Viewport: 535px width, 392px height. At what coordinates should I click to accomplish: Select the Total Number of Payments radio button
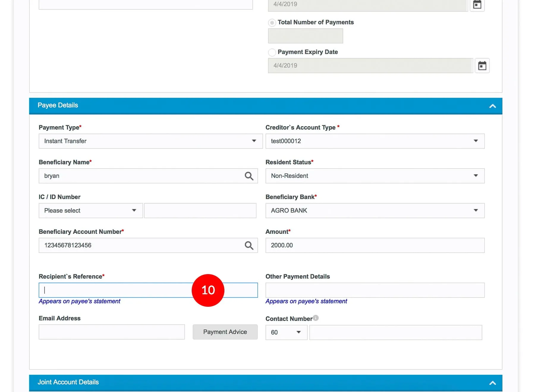(272, 23)
